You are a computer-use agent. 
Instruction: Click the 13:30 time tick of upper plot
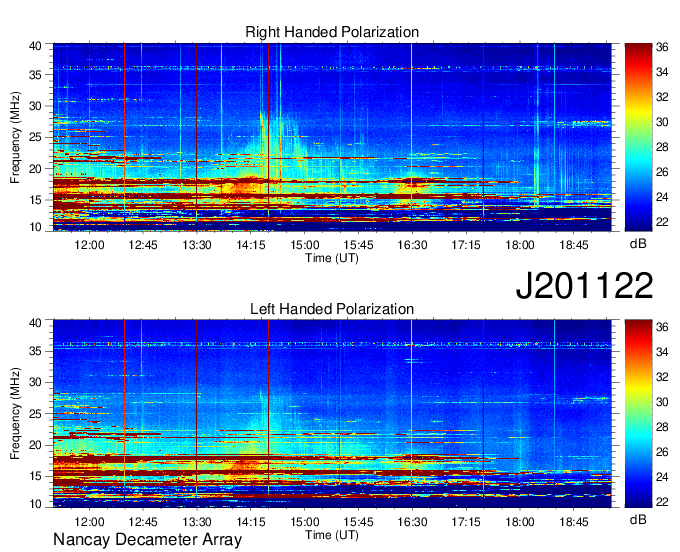pos(197,245)
